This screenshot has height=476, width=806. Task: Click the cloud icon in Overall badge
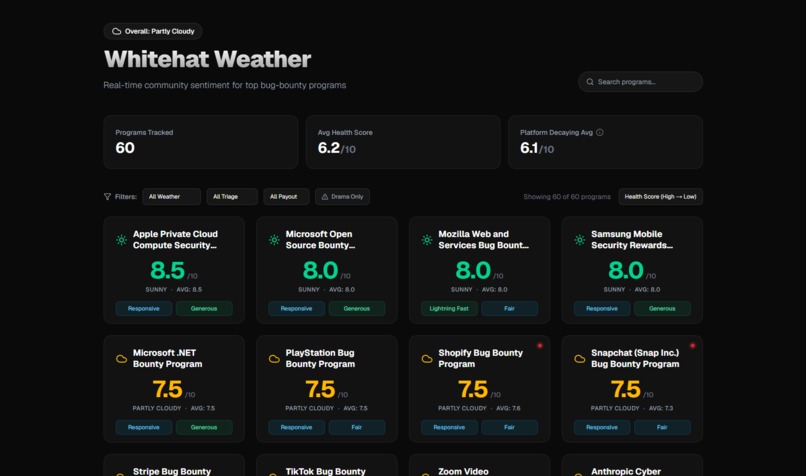117,31
